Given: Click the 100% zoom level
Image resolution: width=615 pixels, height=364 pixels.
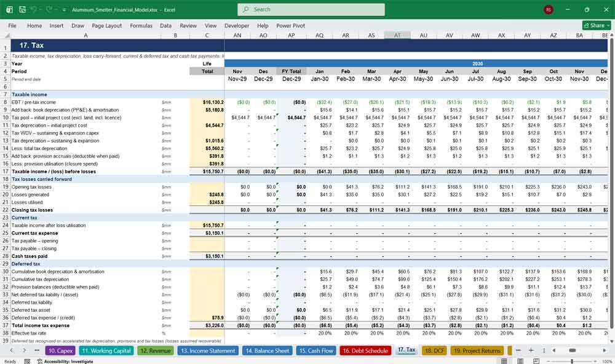Looking at the screenshot, I should tap(607, 362).
